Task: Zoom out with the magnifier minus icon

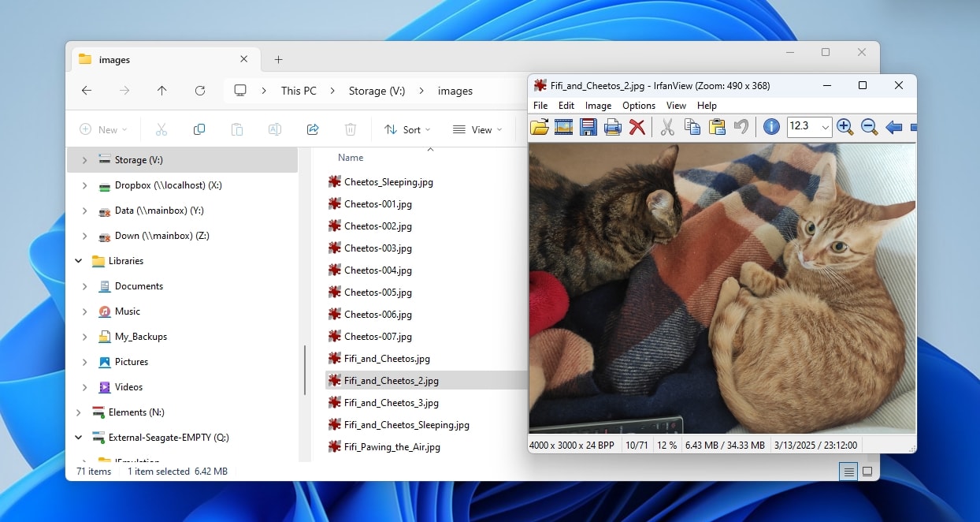Action: coord(870,127)
